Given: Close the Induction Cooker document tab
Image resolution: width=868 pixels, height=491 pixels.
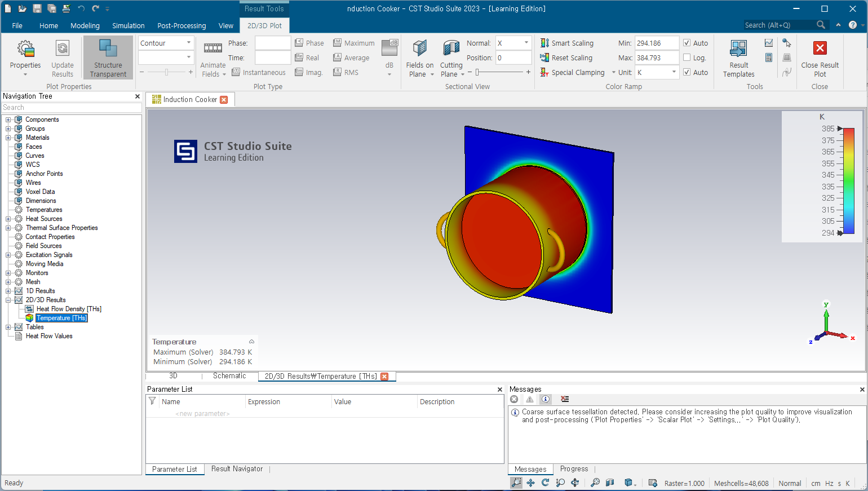Looking at the screenshot, I should point(224,100).
